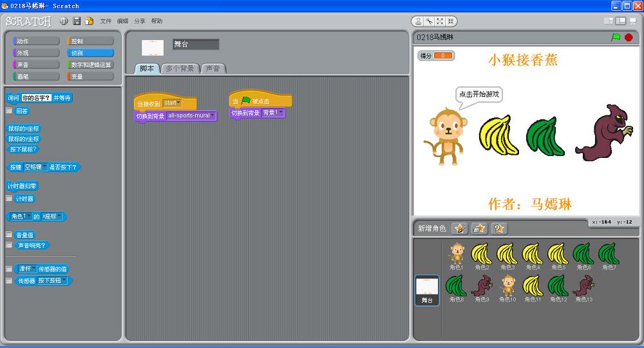The image size is (644, 348).
Task: Select the shrink sprite tool
Action: pos(451,21)
